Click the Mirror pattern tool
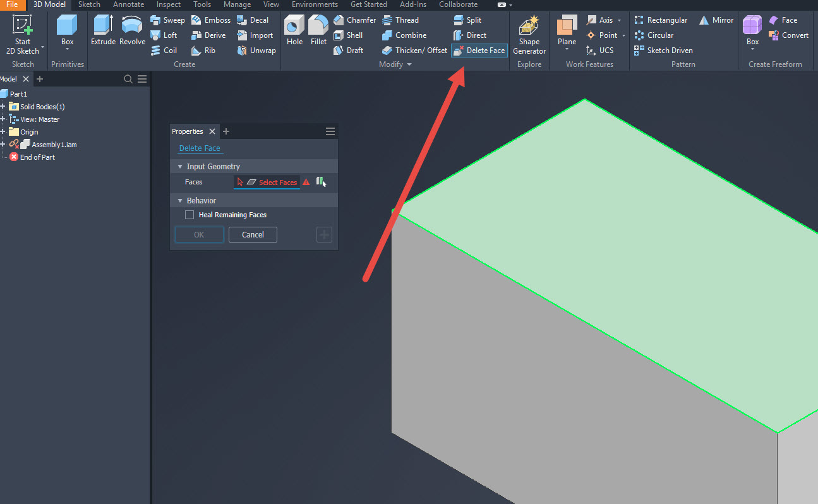 [716, 20]
